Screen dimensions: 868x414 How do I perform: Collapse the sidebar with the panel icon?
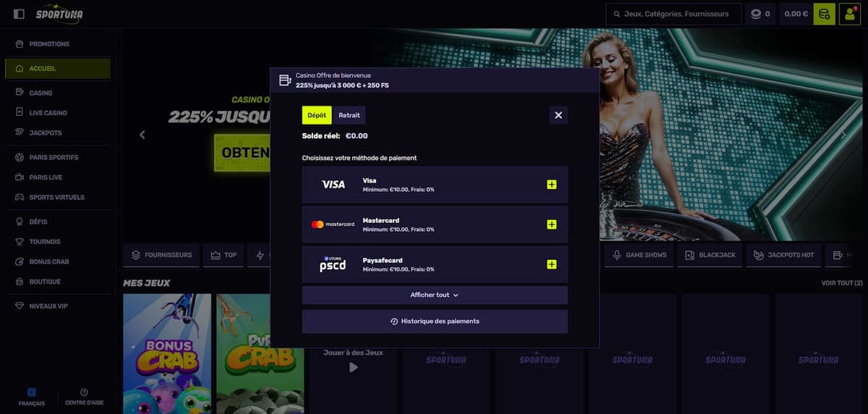click(19, 14)
